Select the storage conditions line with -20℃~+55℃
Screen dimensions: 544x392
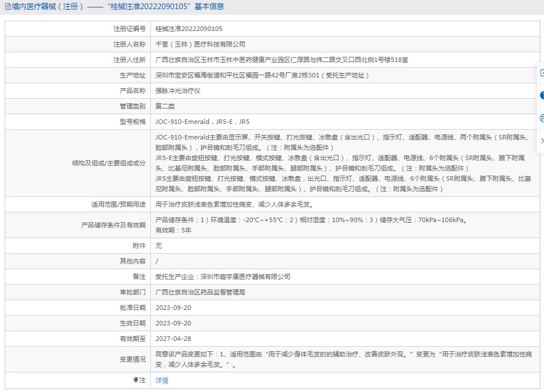(x=312, y=220)
